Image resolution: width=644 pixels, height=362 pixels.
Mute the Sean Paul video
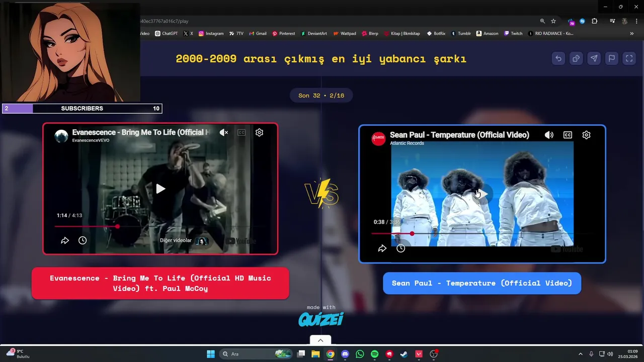tap(549, 135)
